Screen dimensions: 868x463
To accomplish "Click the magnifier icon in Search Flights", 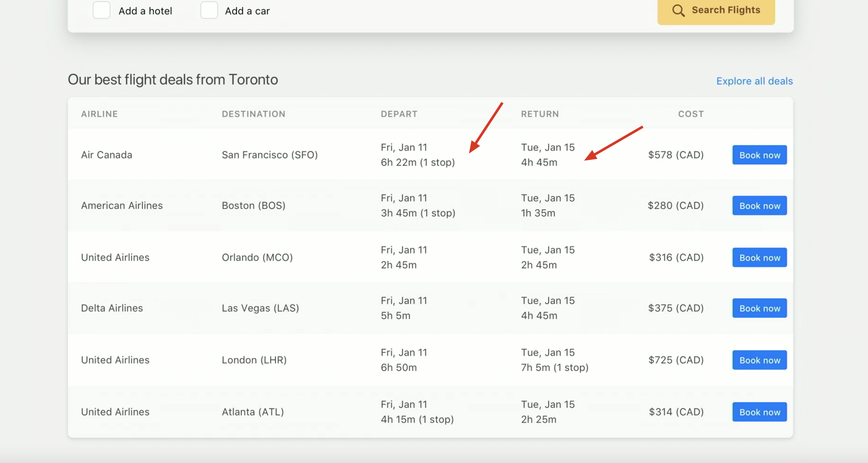I will 678,10.
